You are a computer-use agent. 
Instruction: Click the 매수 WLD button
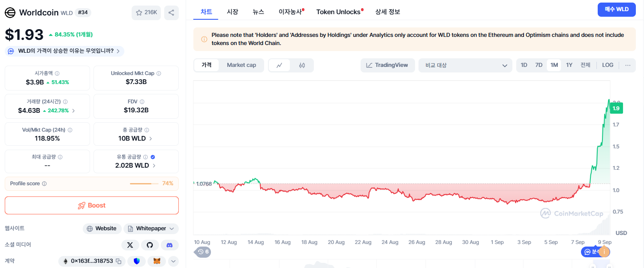coord(617,9)
